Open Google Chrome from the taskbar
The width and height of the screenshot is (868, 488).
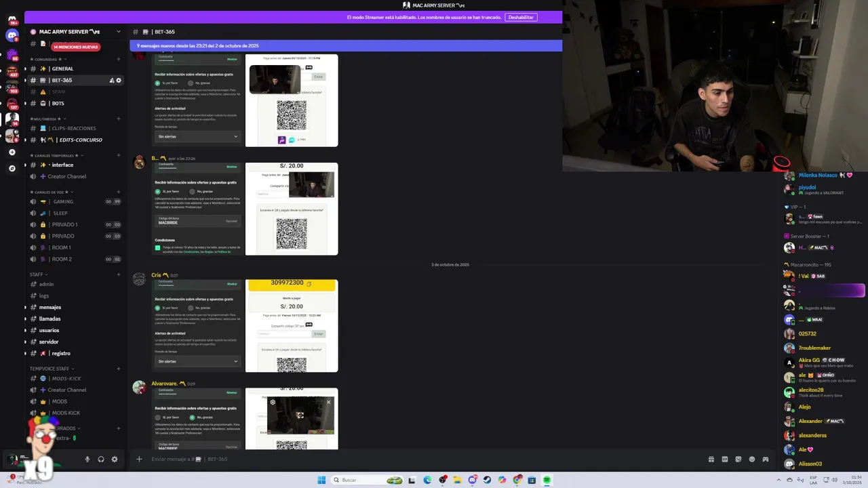tap(517, 480)
